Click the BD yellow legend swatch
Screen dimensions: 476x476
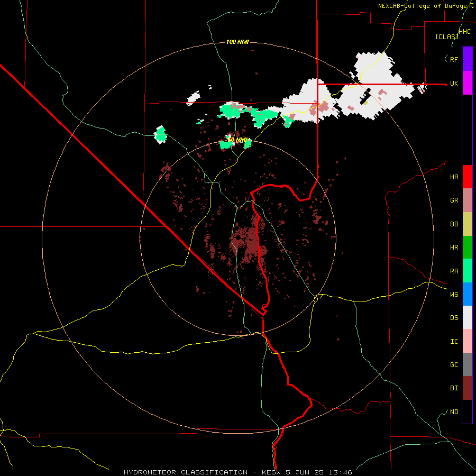pyautogui.click(x=467, y=224)
